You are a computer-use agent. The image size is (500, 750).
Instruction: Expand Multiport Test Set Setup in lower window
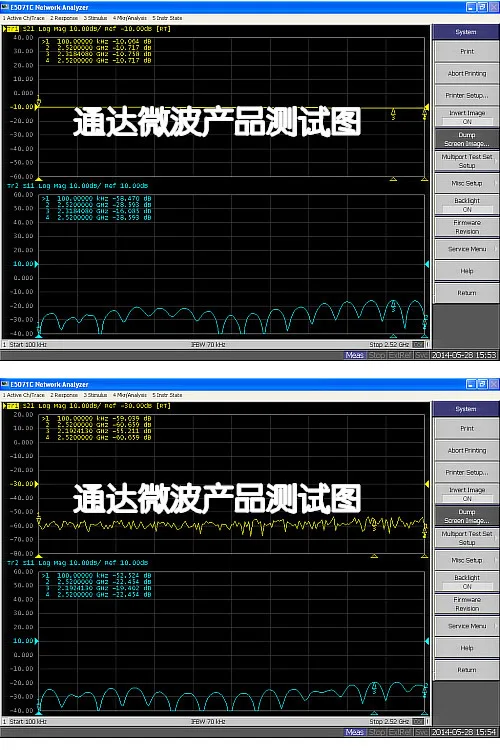467,538
